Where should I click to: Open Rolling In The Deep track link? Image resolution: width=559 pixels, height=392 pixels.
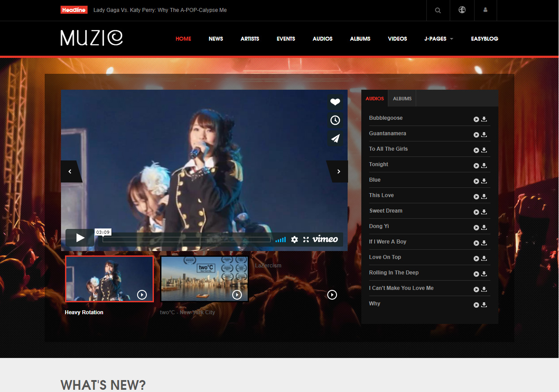[x=394, y=273]
